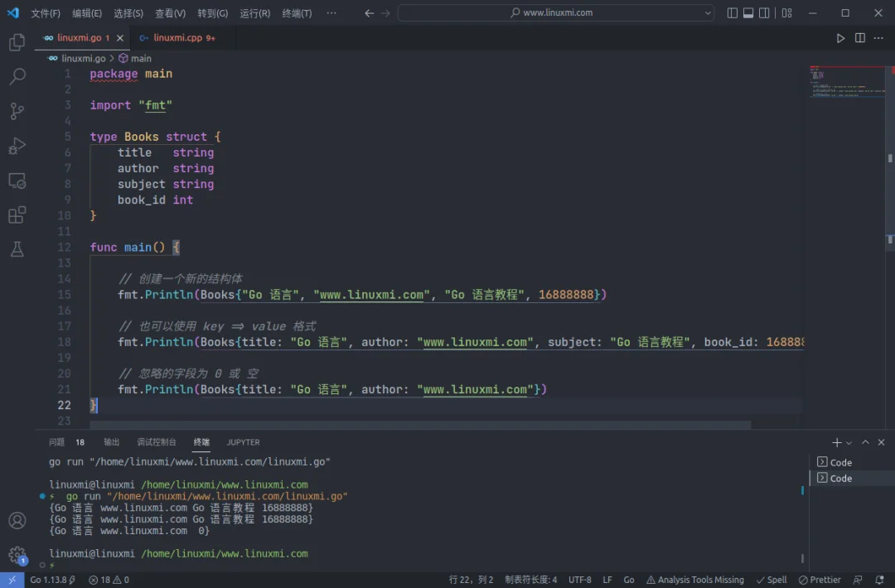Screen dimensions: 895x588
Task: Open the Customize Layout icon
Action: pyautogui.click(x=787, y=13)
